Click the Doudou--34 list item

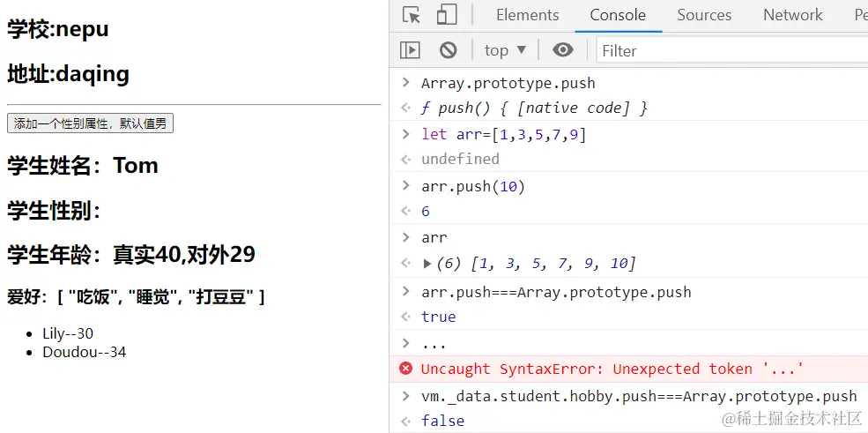pyautogui.click(x=84, y=352)
